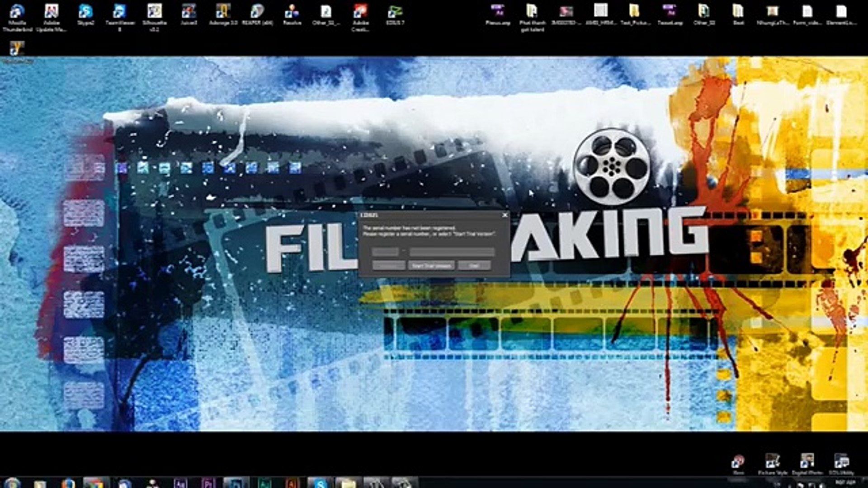Click the Quit button in EDIUS dialog
This screenshot has width=868, height=488.
pyautogui.click(x=474, y=266)
